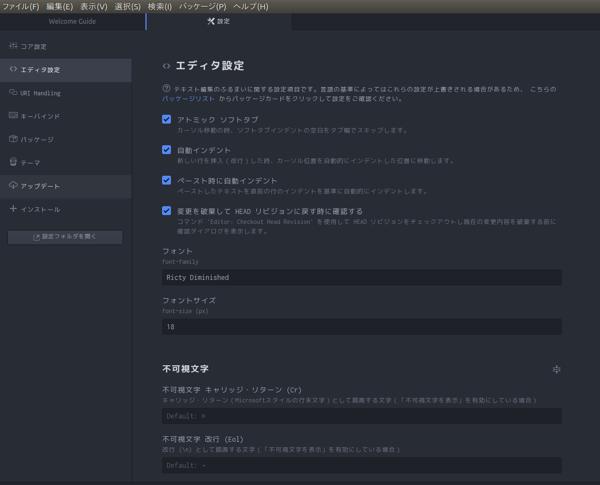Image resolution: width=600 pixels, height=485 pixels.
Task: Click the 設定フォルダを開く button
Action: click(65, 237)
